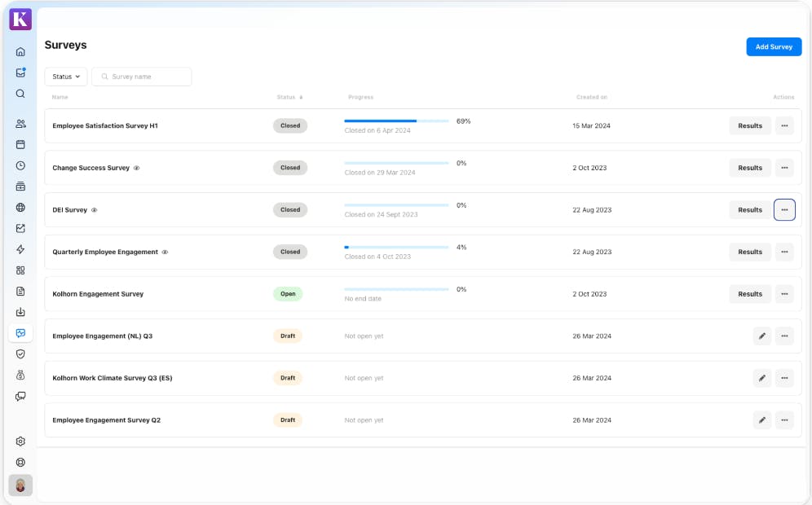This screenshot has height=505, width=812.
Task: Open settings gear in sidebar
Action: pyautogui.click(x=20, y=441)
